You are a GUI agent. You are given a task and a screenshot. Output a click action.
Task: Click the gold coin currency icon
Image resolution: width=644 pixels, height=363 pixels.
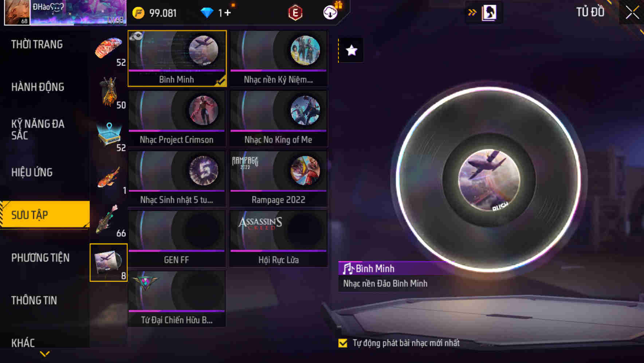138,13
